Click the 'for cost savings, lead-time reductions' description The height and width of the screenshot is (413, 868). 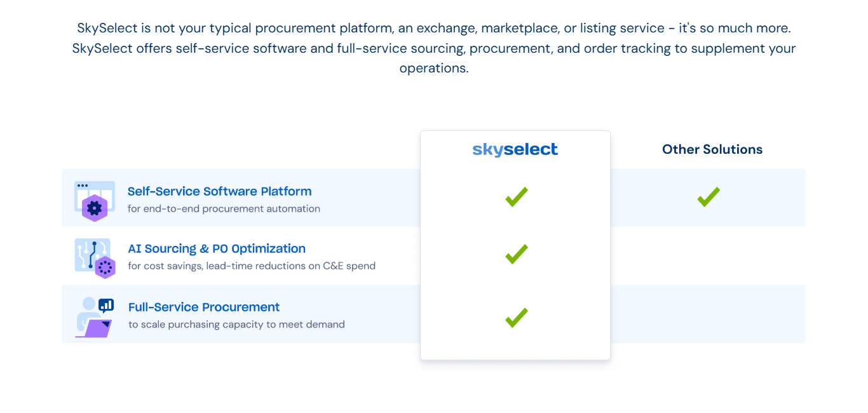click(x=252, y=266)
